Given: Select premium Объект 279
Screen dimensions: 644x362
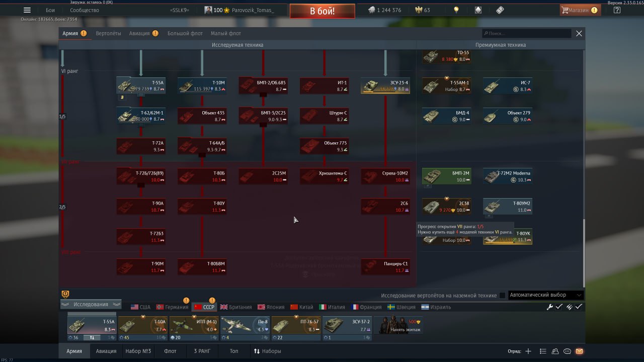Looking at the screenshot, I should (x=508, y=116).
